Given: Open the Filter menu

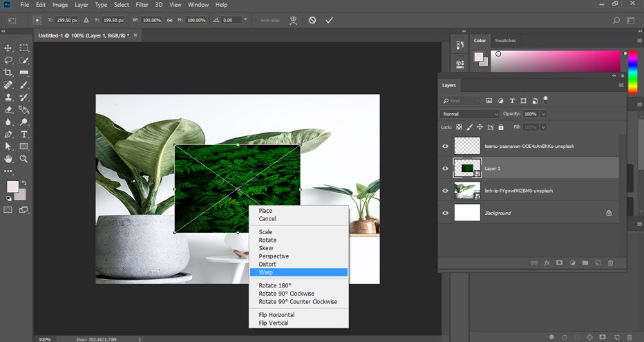Looking at the screenshot, I should 142,5.
